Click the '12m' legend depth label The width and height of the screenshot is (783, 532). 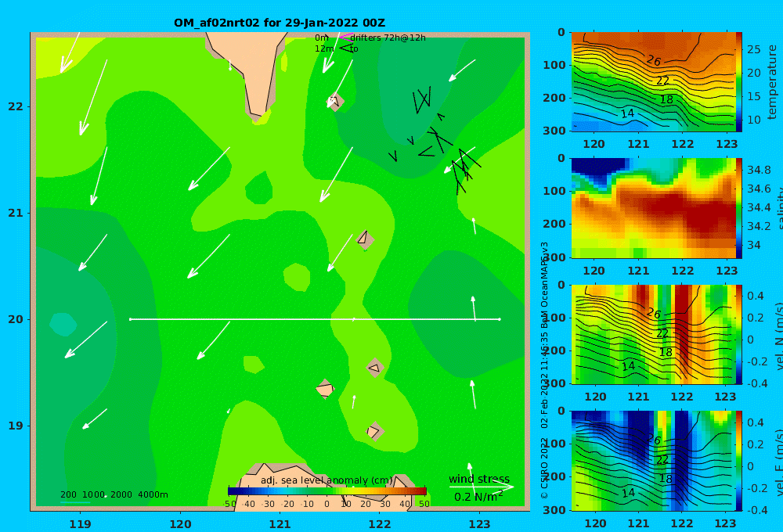tap(324, 49)
